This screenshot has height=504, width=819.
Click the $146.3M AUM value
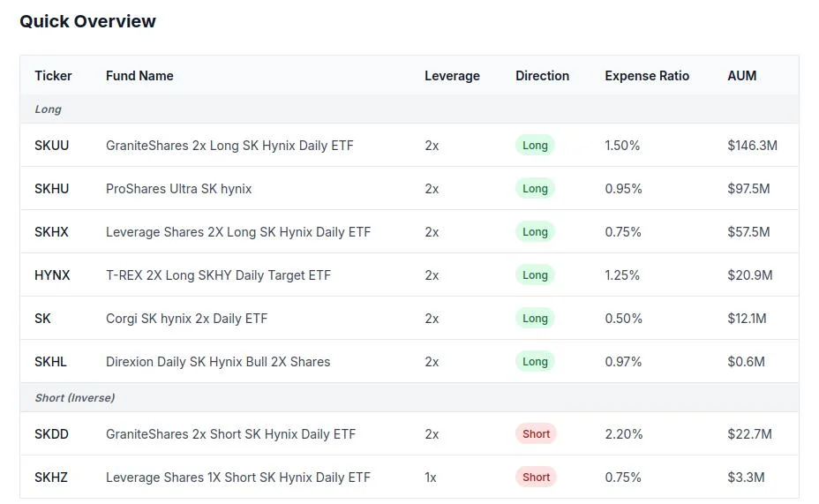(x=752, y=145)
